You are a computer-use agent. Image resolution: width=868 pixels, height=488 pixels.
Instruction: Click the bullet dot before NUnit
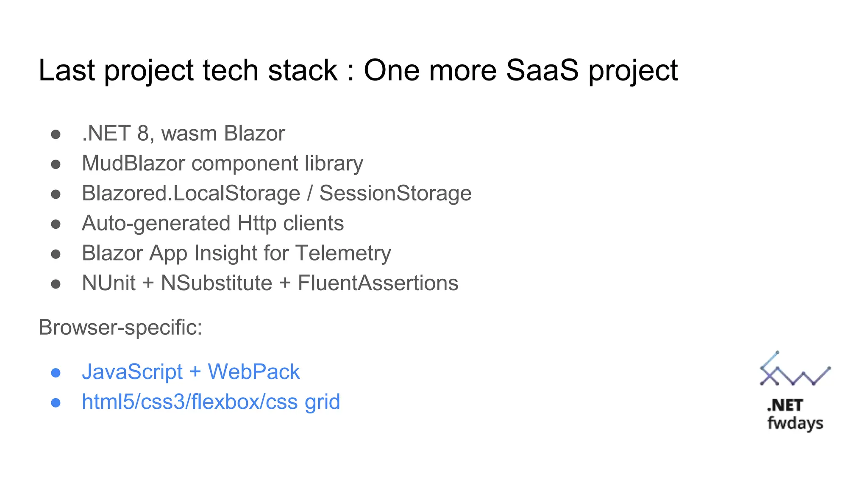(x=56, y=284)
